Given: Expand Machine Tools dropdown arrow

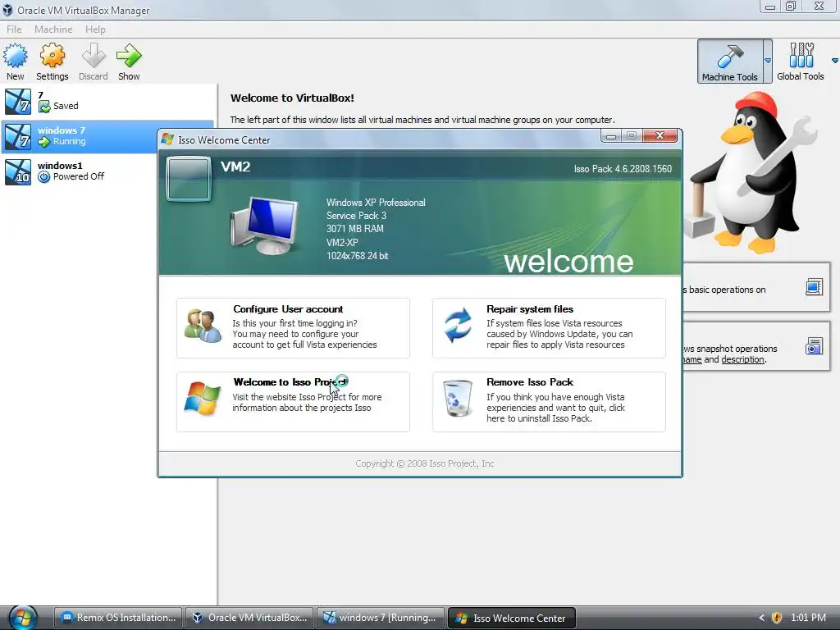Looking at the screenshot, I should pos(768,61).
